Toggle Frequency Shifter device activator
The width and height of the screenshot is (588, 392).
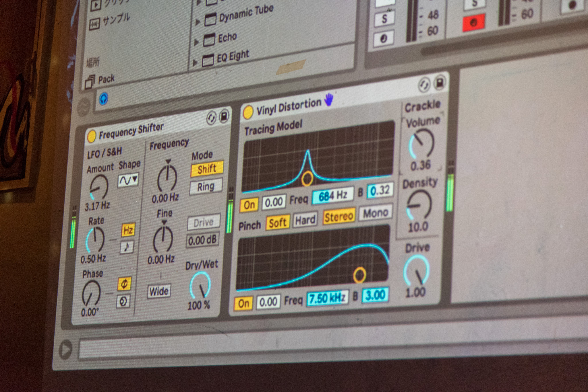pos(92,136)
